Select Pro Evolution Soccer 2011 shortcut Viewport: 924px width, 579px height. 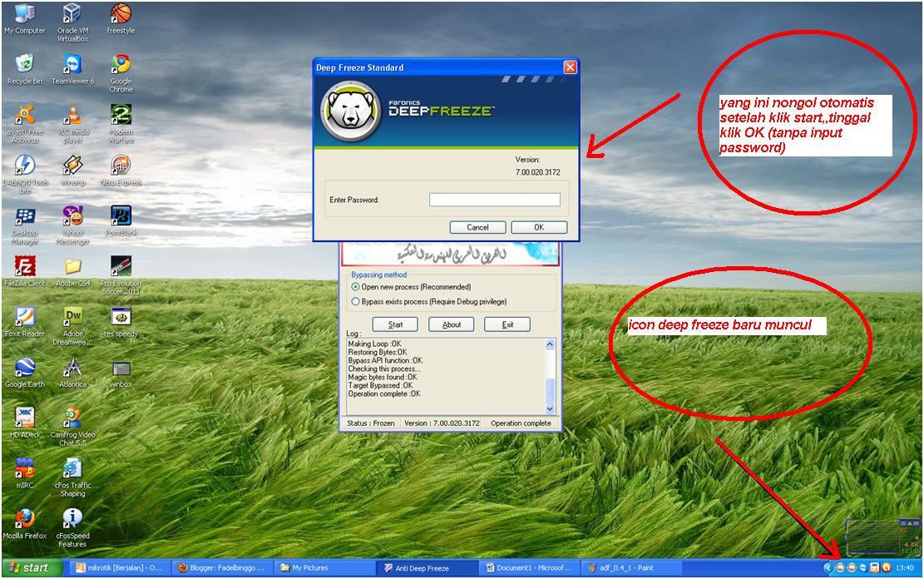pos(121,275)
